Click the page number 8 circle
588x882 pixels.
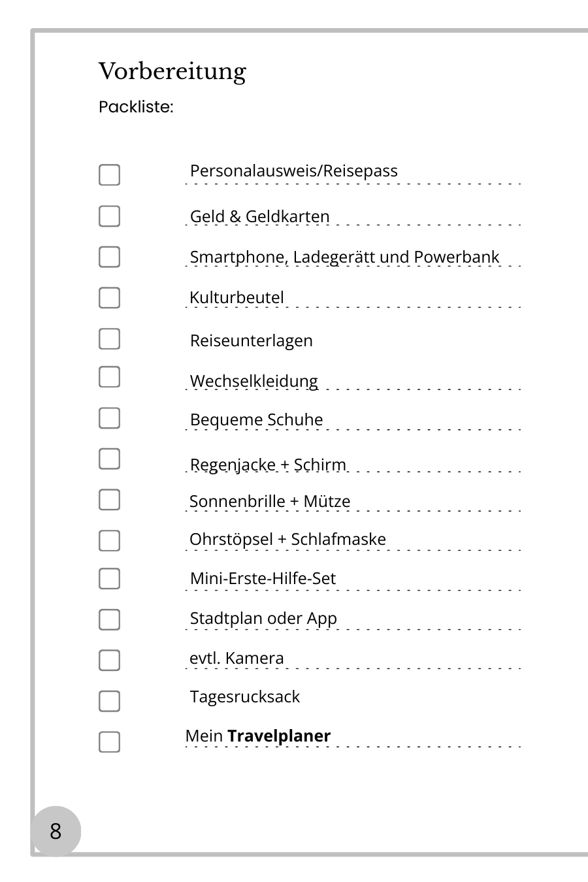click(x=56, y=831)
